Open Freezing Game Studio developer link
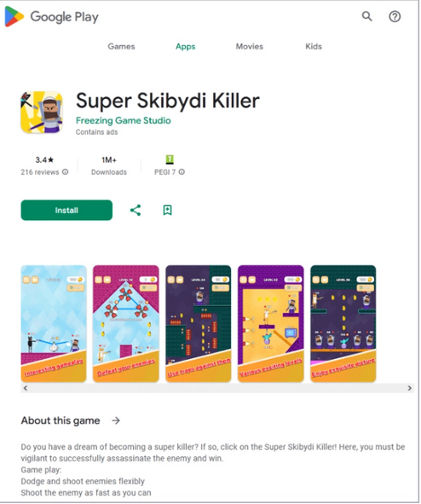 [x=124, y=120]
